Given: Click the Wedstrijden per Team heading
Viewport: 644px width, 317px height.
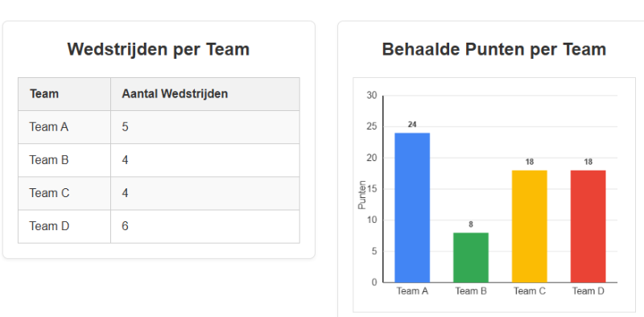Looking at the screenshot, I should (159, 49).
